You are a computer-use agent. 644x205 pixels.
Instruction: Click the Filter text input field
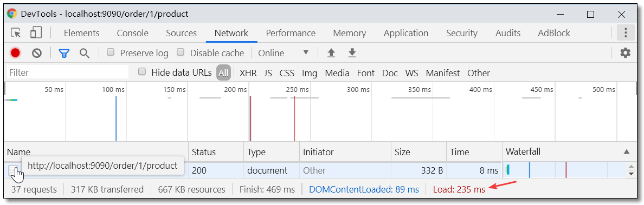tap(68, 72)
